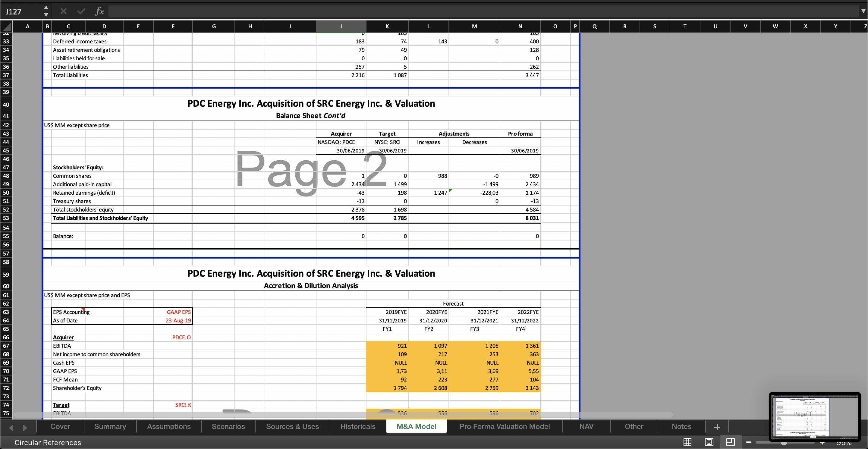Open the Summary sheet tab
868x449 pixels.
[110, 426]
